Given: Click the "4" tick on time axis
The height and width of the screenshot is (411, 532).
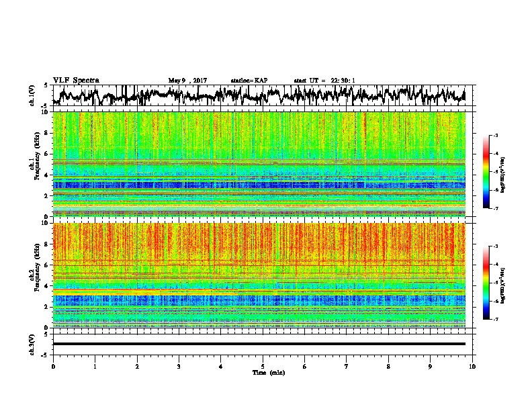Looking at the screenshot, I should (221, 367).
